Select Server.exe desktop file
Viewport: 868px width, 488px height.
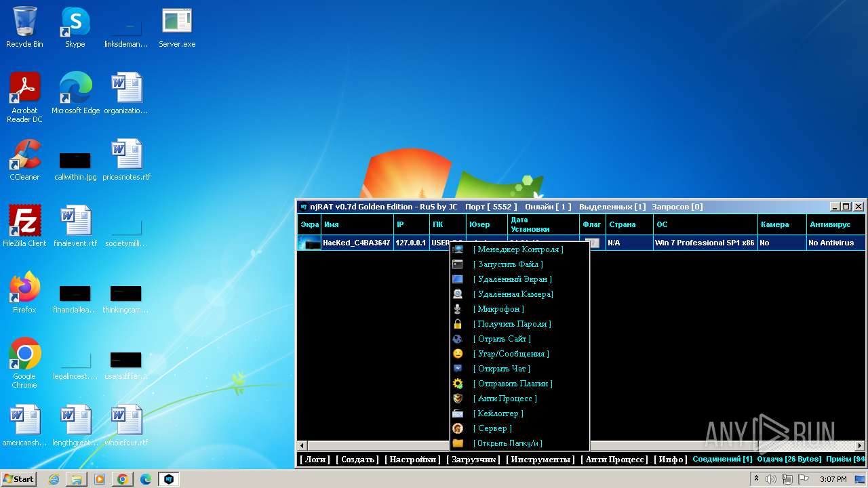tap(177, 27)
